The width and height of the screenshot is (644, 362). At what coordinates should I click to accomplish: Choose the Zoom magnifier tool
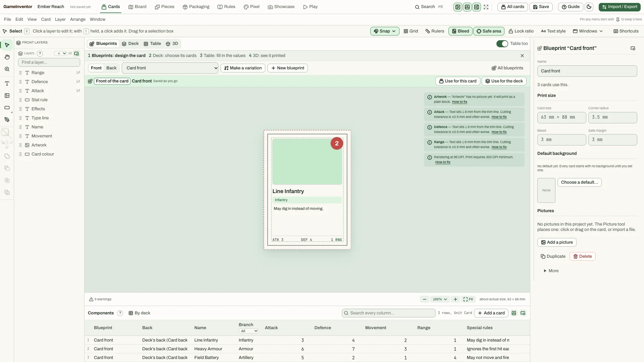click(x=7, y=69)
